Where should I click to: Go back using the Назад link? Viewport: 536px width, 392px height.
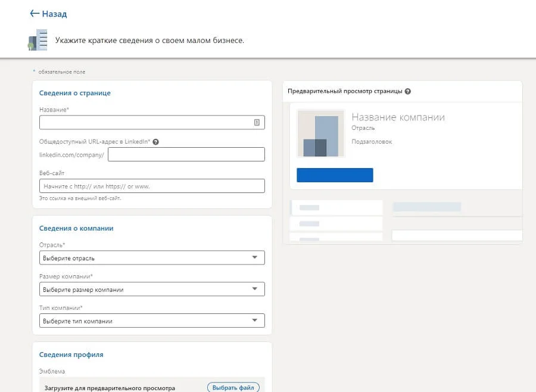[x=54, y=14]
